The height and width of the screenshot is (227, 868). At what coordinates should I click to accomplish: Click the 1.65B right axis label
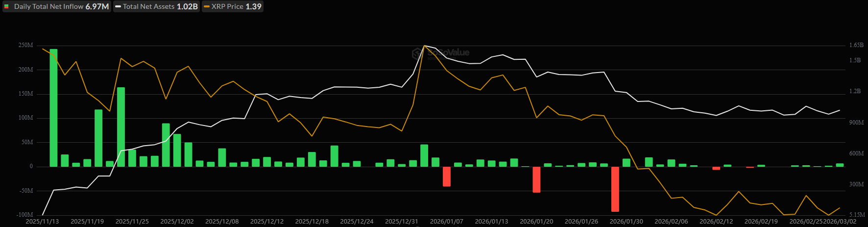856,45
